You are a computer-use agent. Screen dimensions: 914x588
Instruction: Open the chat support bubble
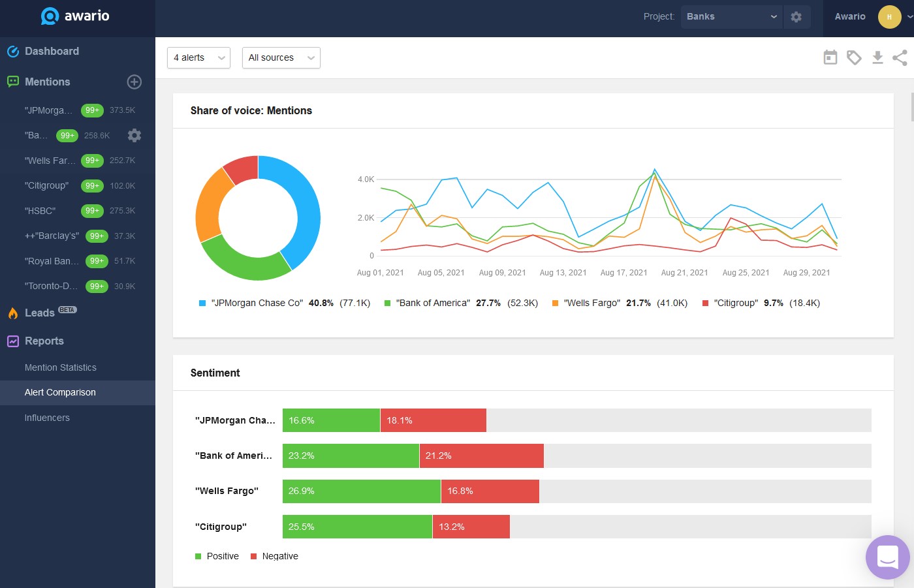click(887, 557)
